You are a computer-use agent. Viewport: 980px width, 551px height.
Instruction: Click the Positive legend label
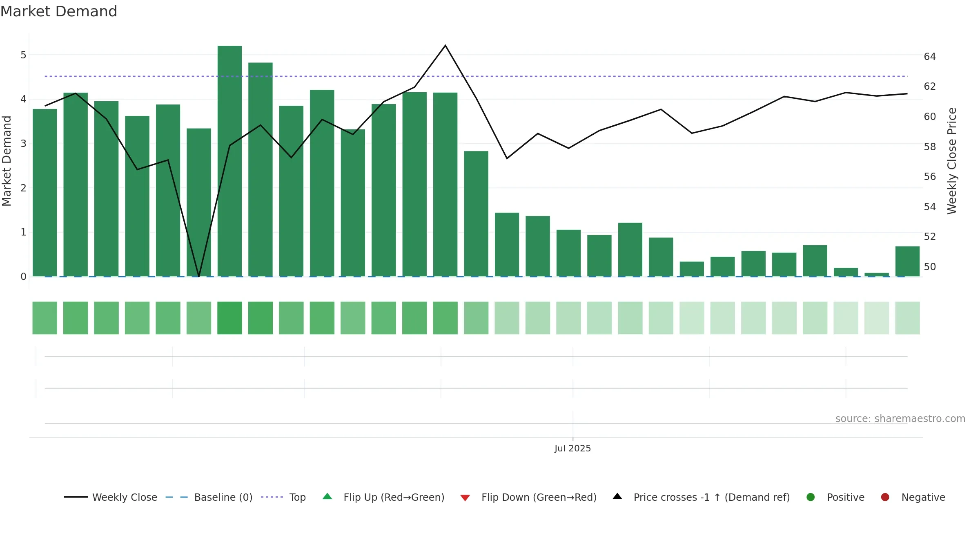coord(846,497)
